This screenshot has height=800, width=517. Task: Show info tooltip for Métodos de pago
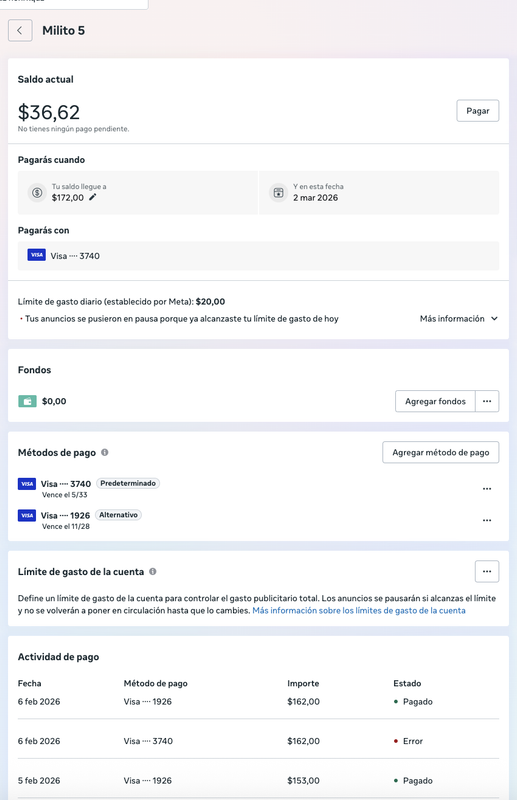(x=105, y=452)
